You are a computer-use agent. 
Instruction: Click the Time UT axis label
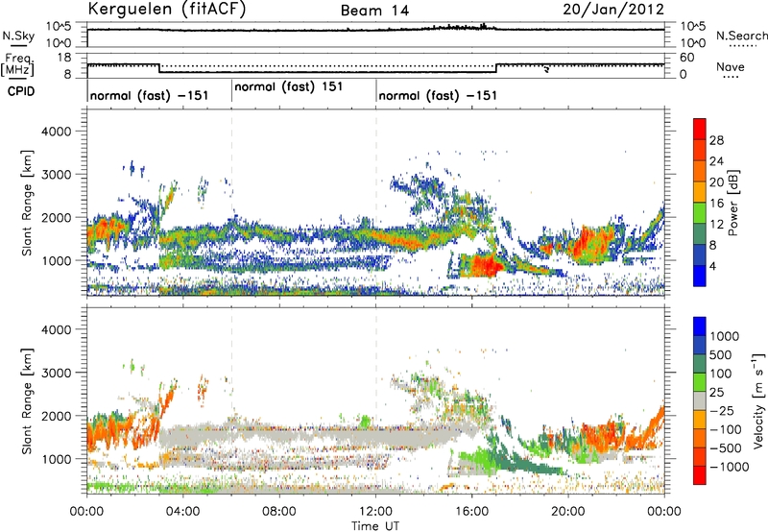[375, 526]
